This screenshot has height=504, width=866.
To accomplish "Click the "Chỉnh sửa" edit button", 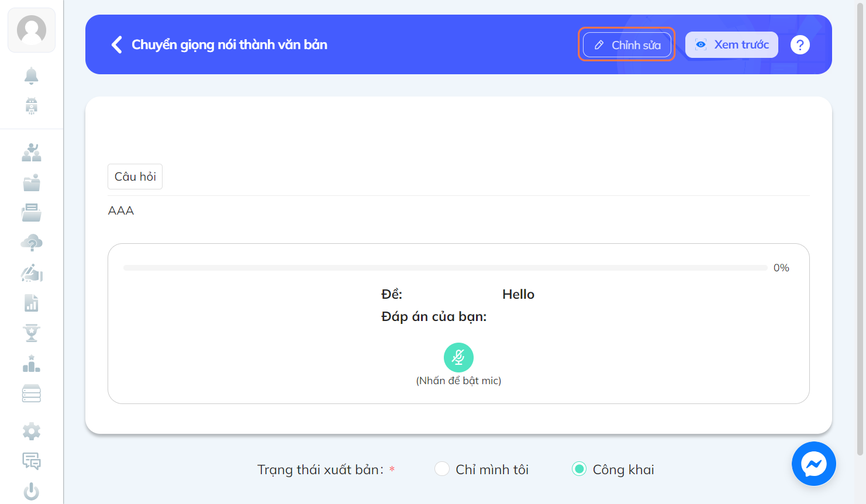I will 627,44.
